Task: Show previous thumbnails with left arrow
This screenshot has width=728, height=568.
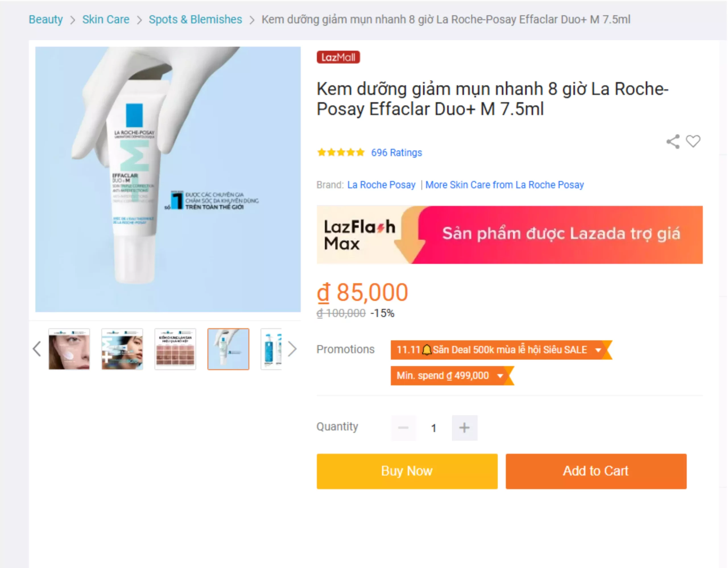Action: pyautogui.click(x=37, y=349)
